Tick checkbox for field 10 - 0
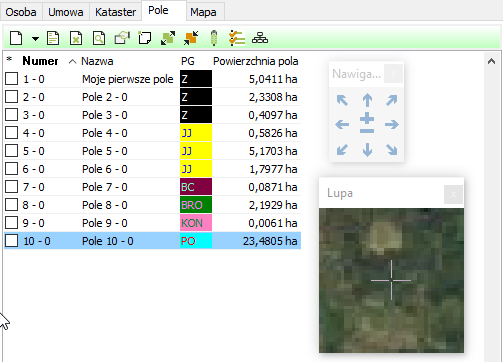503x362 pixels. [12, 241]
